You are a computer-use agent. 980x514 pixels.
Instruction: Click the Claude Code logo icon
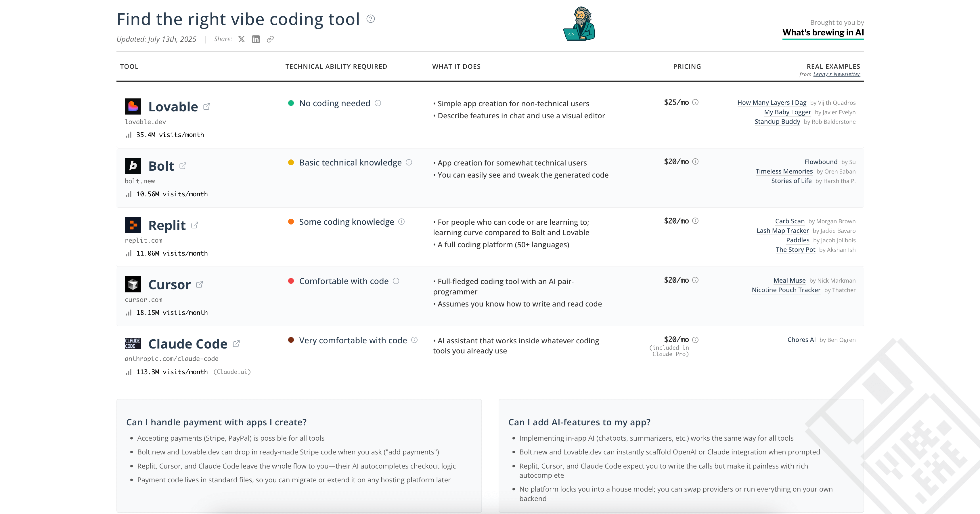tap(133, 343)
